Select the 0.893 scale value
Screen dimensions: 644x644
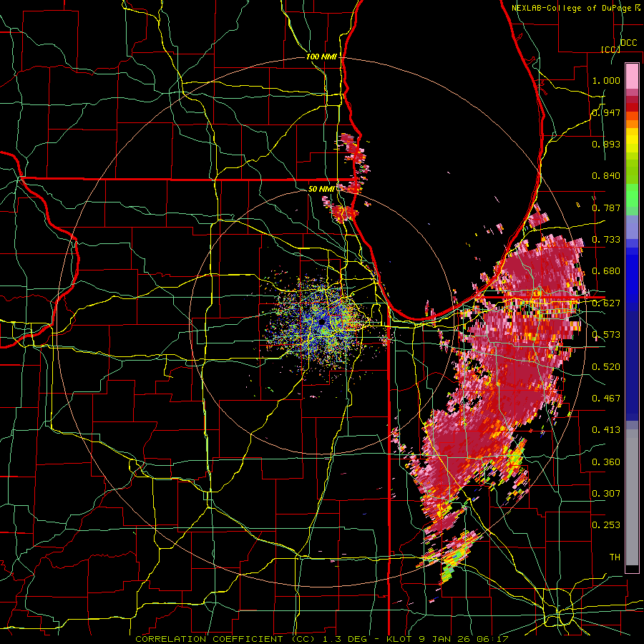coord(606,144)
